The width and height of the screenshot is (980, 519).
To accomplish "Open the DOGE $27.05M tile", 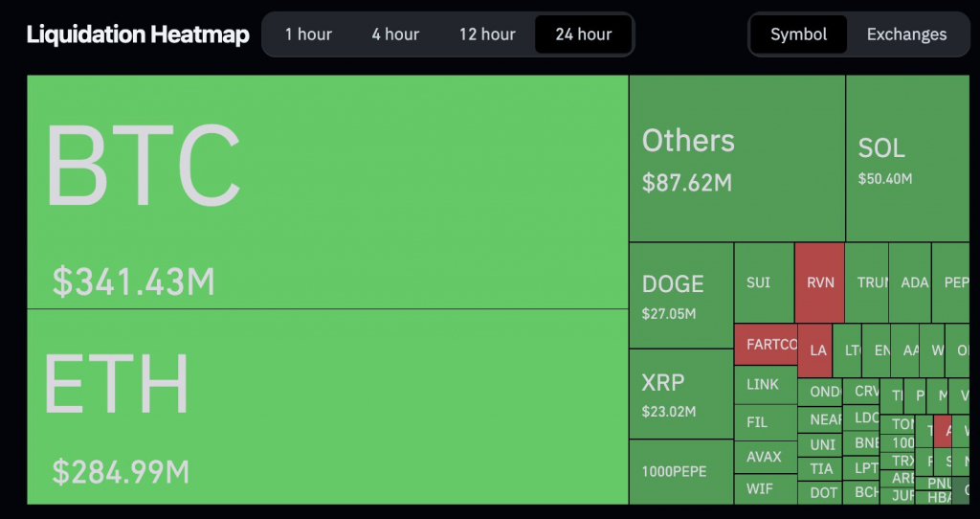I will pos(681,295).
